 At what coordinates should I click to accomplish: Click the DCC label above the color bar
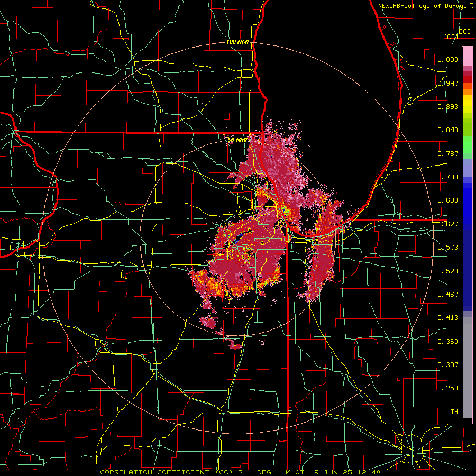464,32
